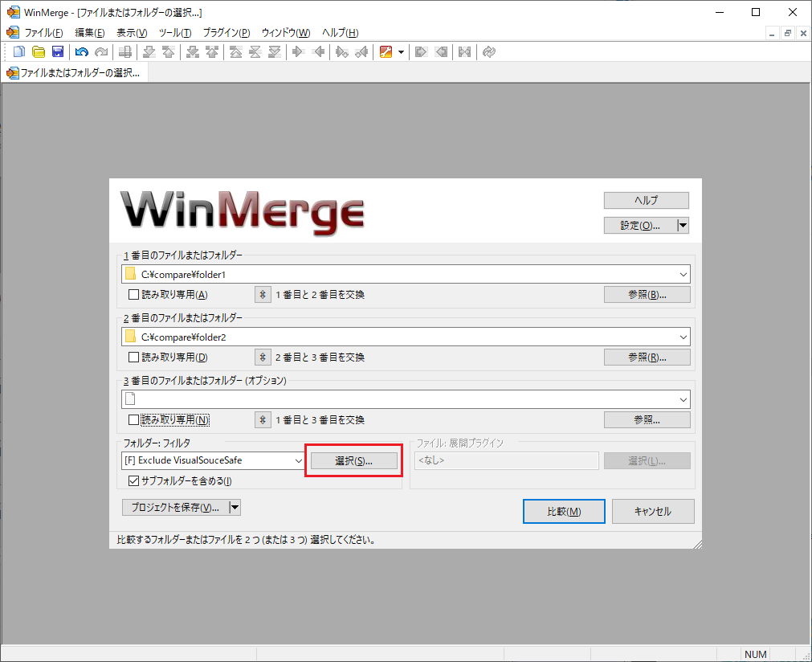Click the Copy Left toolbar icon
Image resolution: width=812 pixels, height=662 pixels.
[x=319, y=51]
